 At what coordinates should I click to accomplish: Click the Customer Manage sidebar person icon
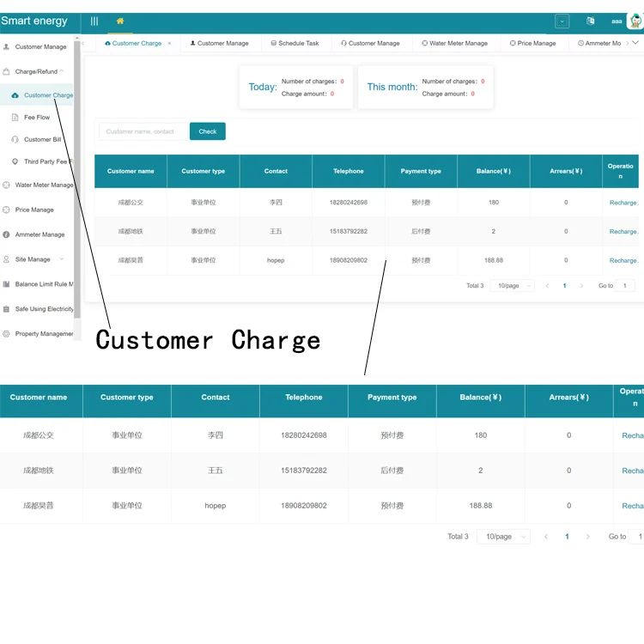click(x=6, y=47)
